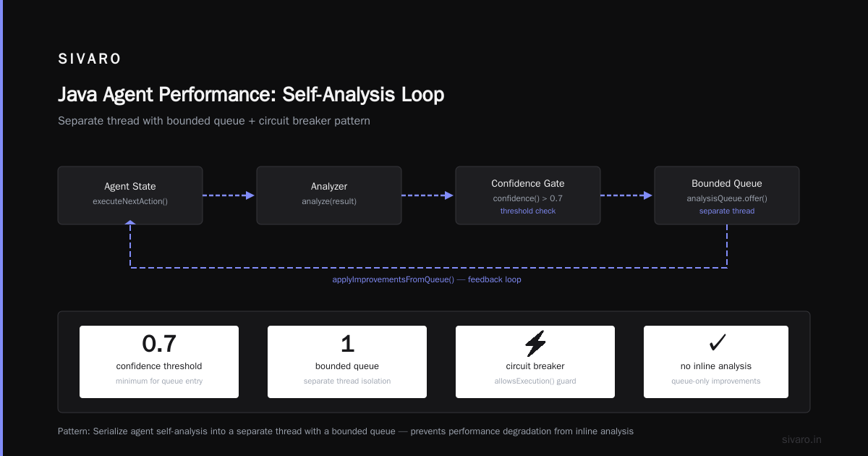The width and height of the screenshot is (868, 456).
Task: Click the arrowhead pointing into Confidence Gate
Action: coord(449,195)
